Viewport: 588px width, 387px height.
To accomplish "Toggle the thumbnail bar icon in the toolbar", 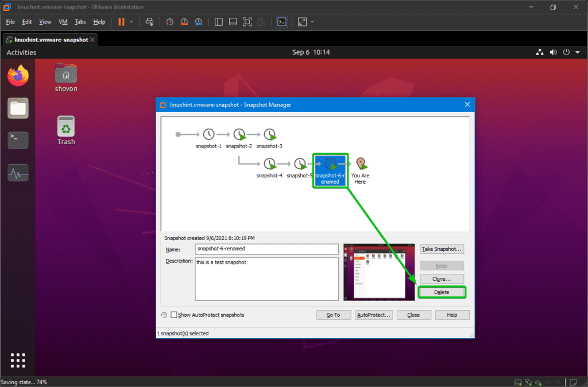I will [x=233, y=22].
